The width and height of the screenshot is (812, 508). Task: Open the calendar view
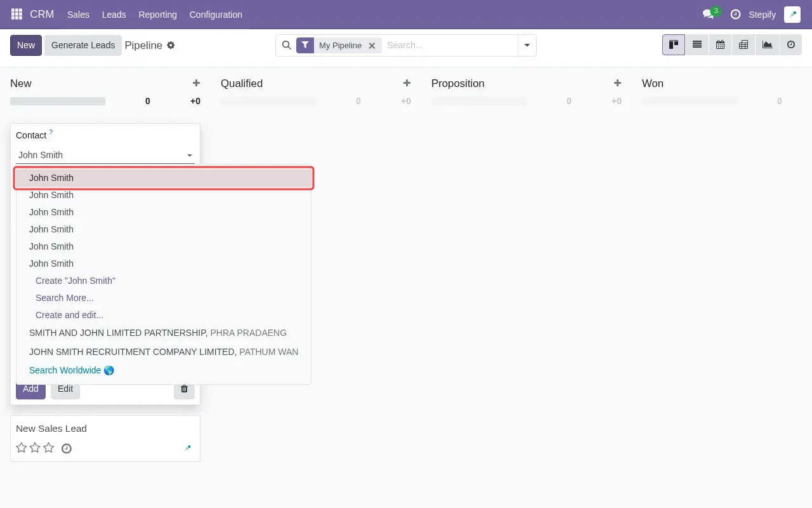[x=720, y=44]
